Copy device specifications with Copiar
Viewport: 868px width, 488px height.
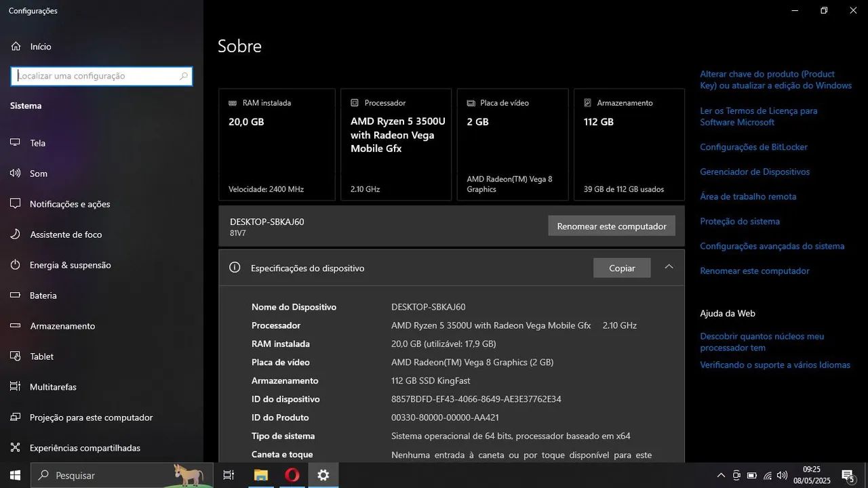tap(622, 268)
